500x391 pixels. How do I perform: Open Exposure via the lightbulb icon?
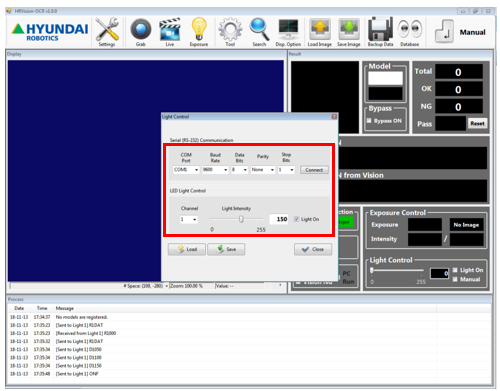click(x=199, y=29)
